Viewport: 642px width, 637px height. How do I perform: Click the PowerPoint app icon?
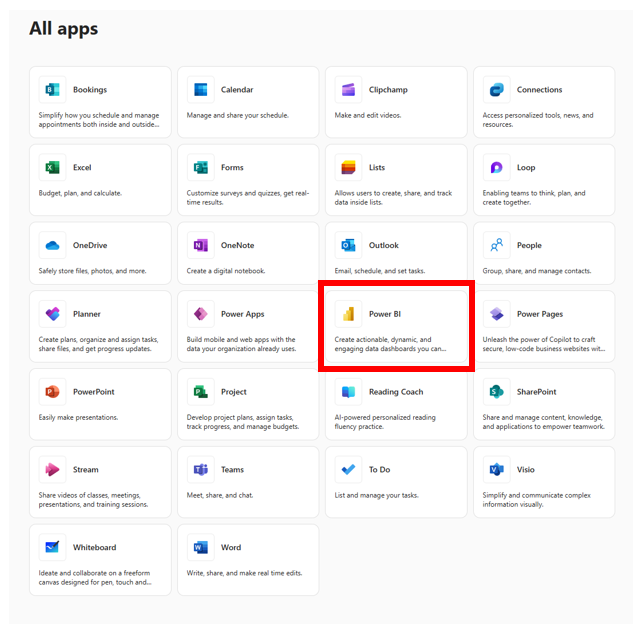52,392
